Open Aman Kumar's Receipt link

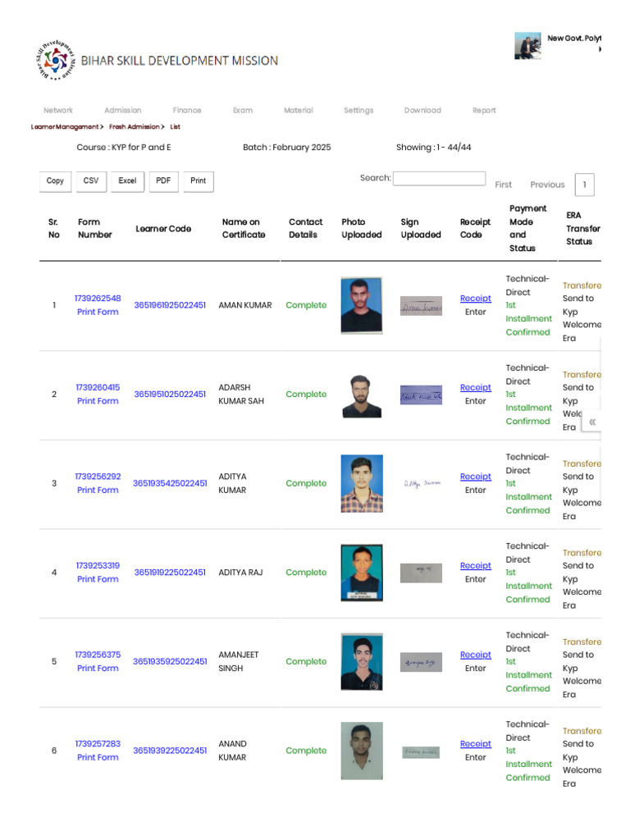click(476, 299)
